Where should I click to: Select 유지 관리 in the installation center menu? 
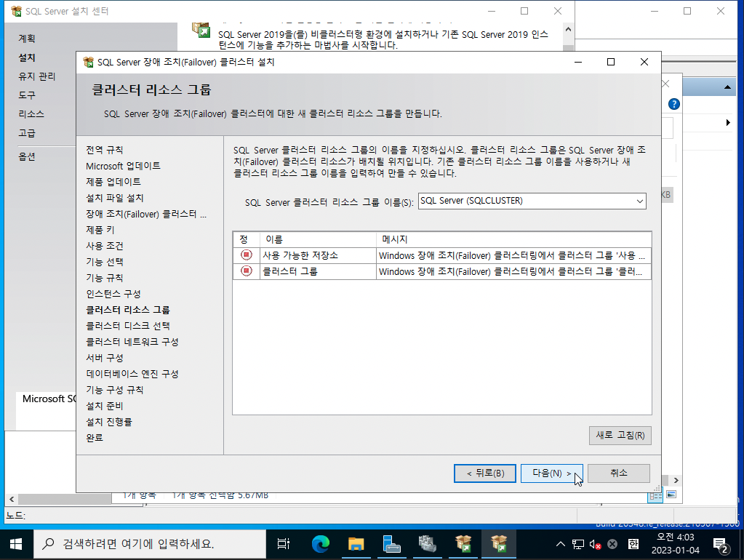tap(37, 76)
